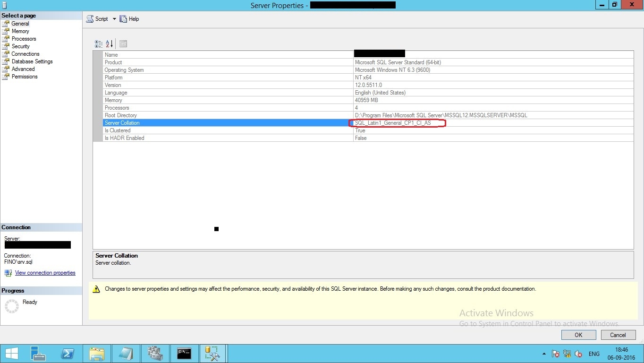Show the Advanced page
644x363 pixels.
[x=23, y=69]
